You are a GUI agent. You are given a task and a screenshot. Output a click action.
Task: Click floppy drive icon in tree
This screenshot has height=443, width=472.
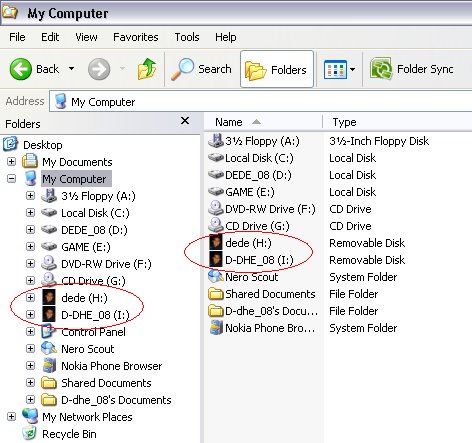49,196
